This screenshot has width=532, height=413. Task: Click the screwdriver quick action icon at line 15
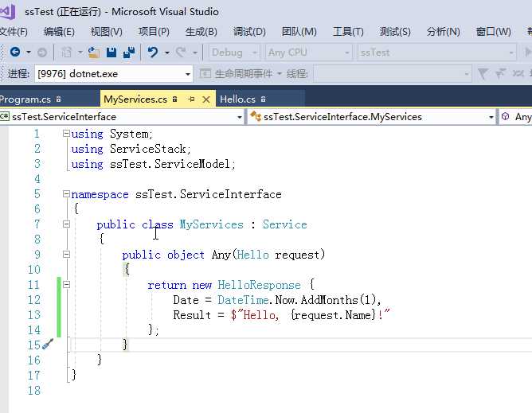click(48, 345)
